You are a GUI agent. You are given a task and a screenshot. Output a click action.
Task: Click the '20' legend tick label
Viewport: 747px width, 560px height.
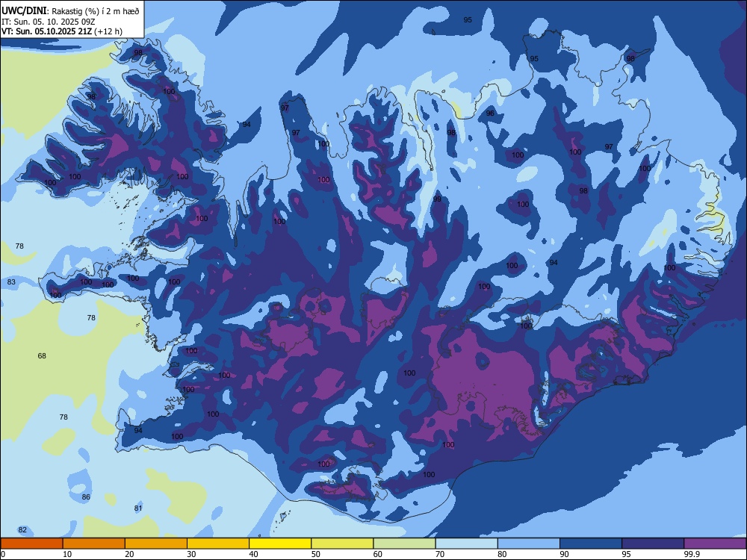(x=129, y=554)
